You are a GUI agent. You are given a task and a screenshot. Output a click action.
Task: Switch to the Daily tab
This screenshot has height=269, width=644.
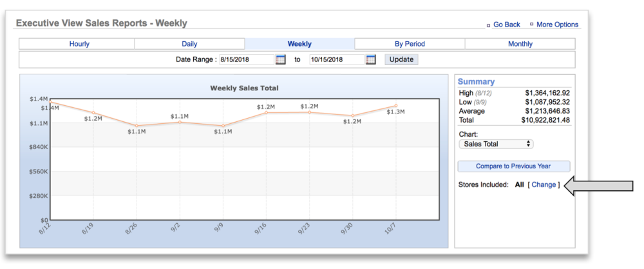pyautogui.click(x=189, y=44)
